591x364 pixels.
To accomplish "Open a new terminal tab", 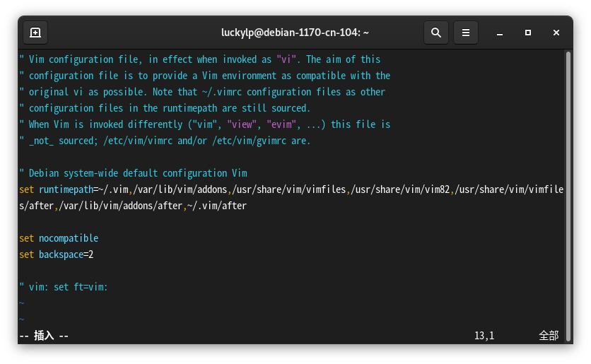I will click(x=35, y=33).
